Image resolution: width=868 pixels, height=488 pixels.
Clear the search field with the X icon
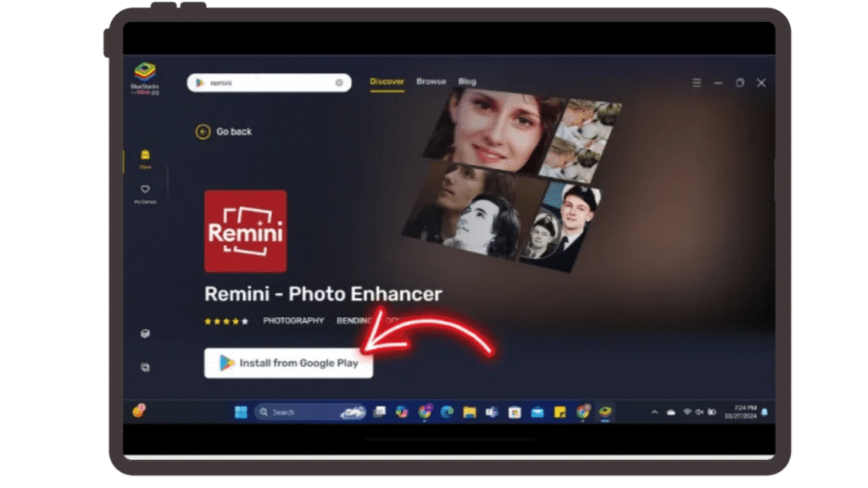point(339,83)
